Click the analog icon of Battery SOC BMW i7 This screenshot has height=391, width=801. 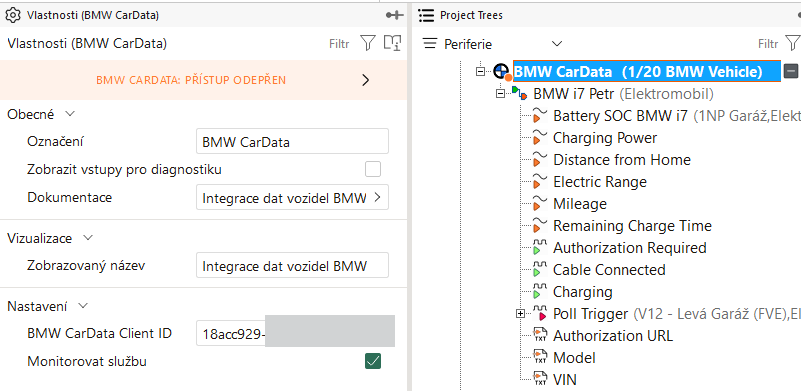(539, 116)
